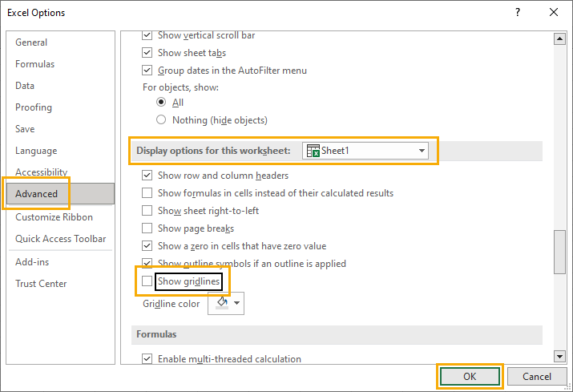Screen dimensions: 573x392
Task: Go to Trust Center settings
Action: tap(41, 284)
